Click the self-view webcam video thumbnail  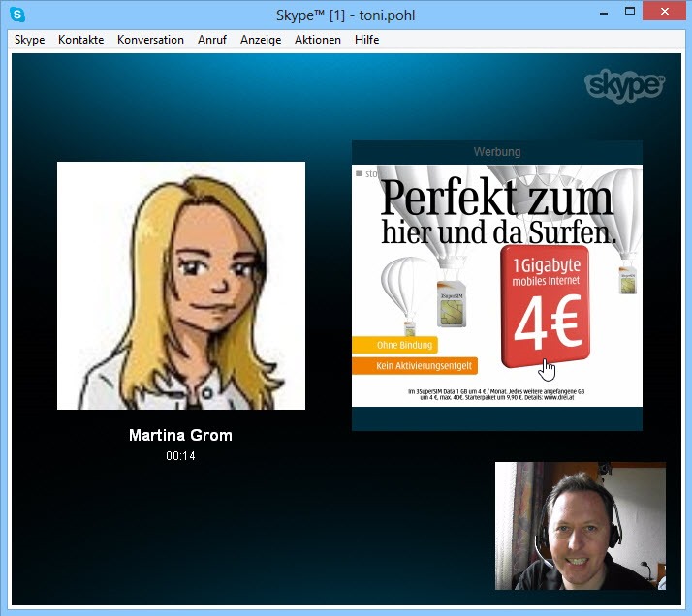(580, 525)
